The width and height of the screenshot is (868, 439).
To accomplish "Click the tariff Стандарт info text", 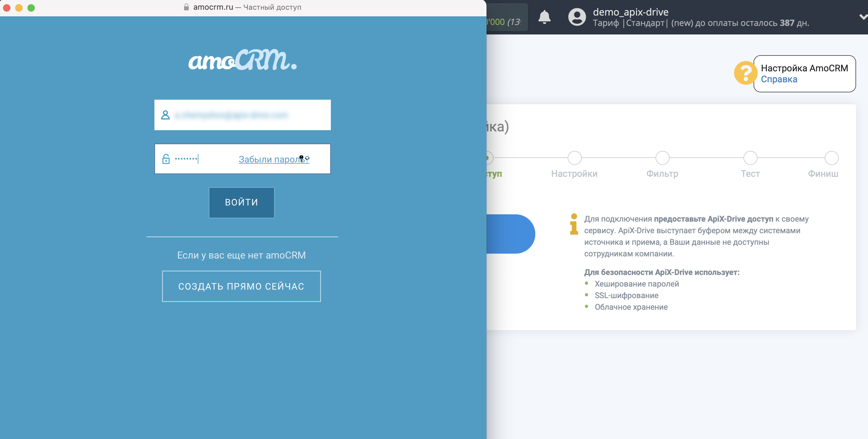I will pos(700,23).
